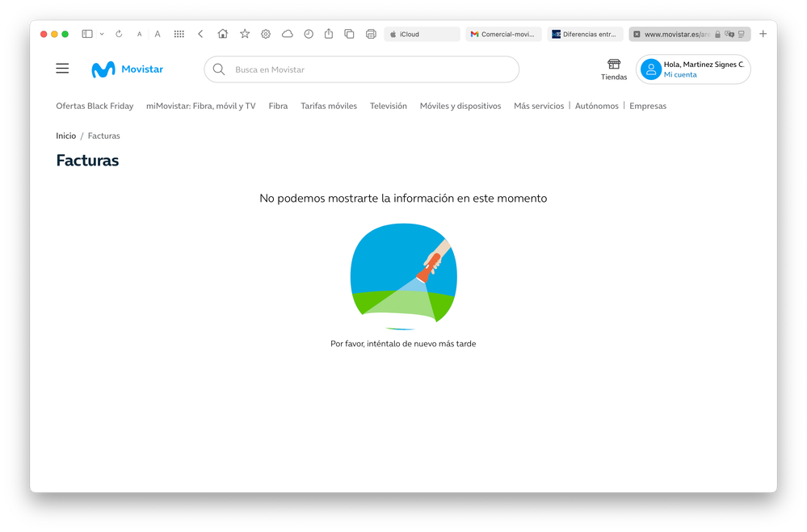
Task: Open history clock icon in toolbar
Action: [309, 34]
